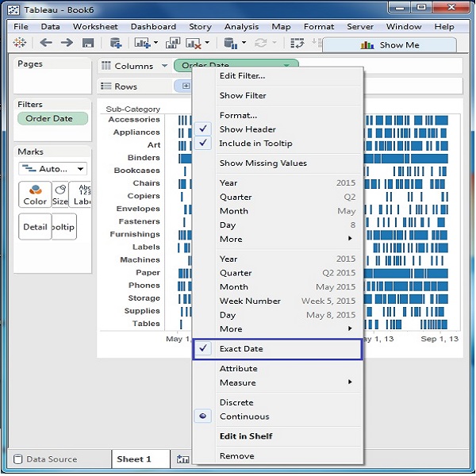476x476 pixels.
Task: Click the Save disk icon
Action: (88, 43)
